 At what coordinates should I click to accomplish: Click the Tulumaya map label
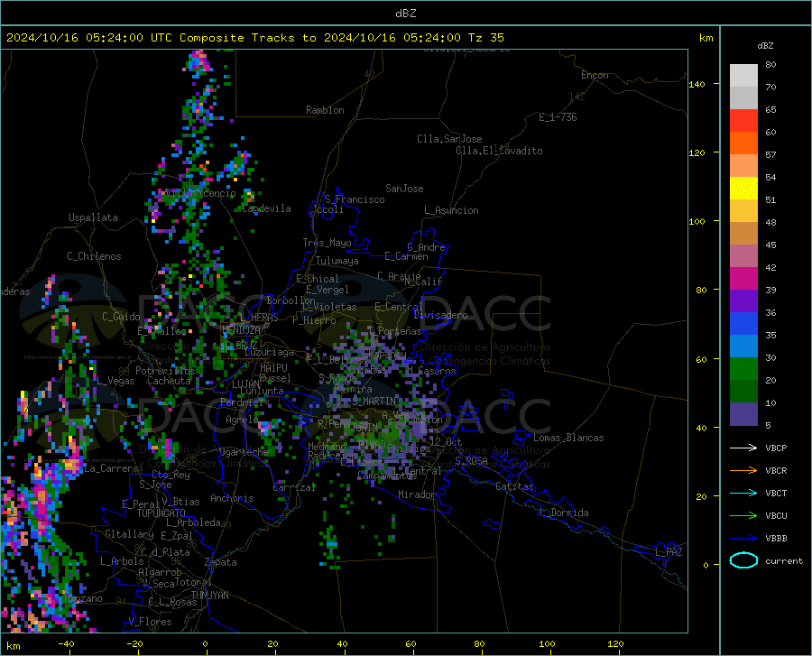click(x=337, y=261)
